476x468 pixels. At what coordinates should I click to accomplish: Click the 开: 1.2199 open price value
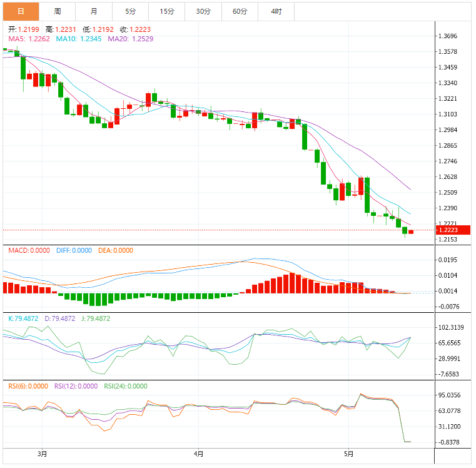[x=24, y=29]
